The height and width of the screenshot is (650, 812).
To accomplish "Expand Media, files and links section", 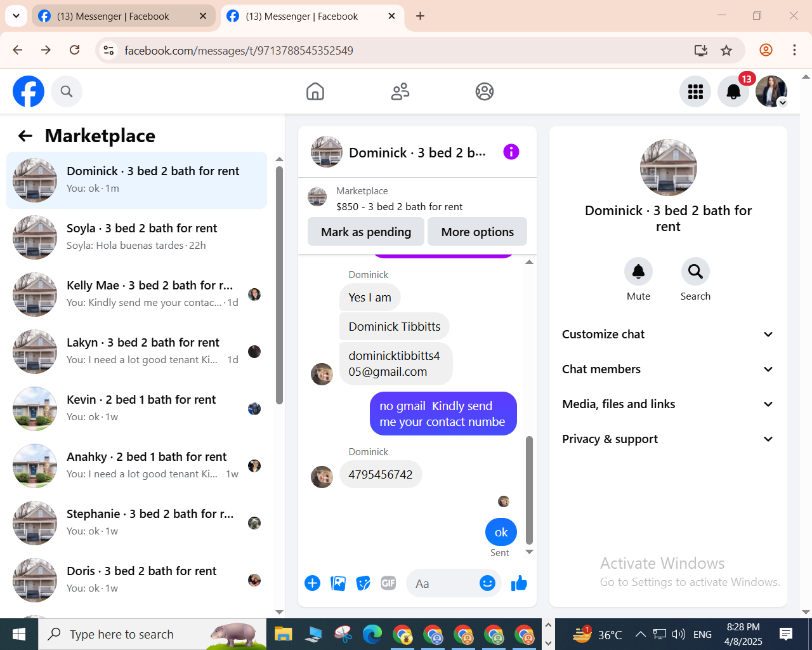I will pyautogui.click(x=668, y=404).
